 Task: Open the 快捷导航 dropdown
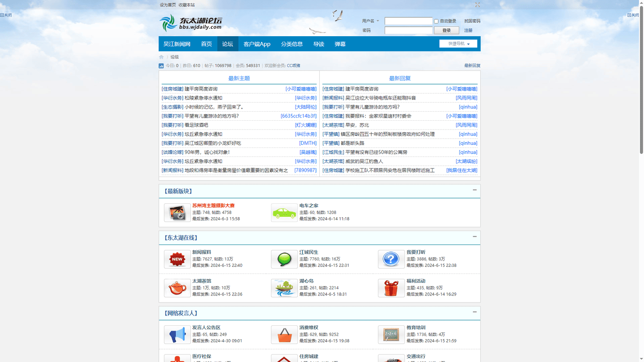click(x=458, y=44)
